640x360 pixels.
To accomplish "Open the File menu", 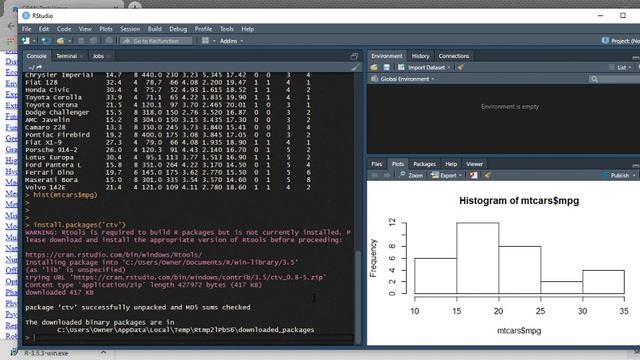I will click(x=27, y=29).
